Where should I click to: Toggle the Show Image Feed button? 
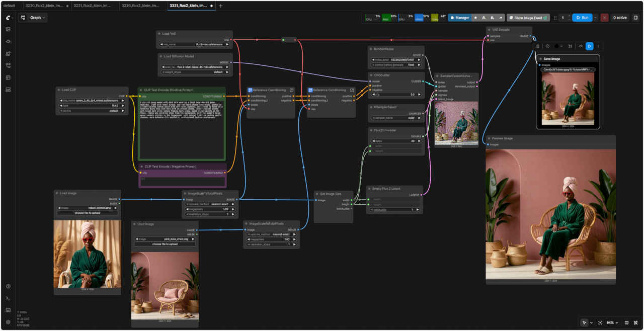528,18
